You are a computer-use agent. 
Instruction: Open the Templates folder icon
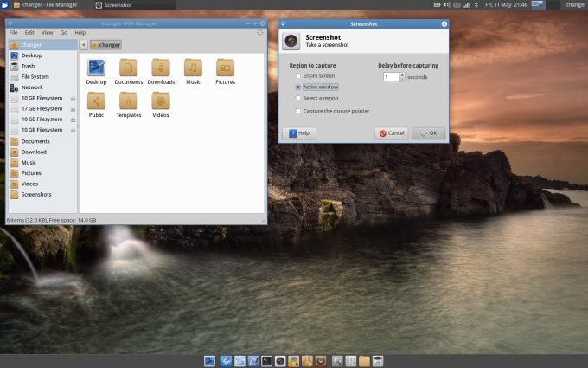click(x=128, y=100)
